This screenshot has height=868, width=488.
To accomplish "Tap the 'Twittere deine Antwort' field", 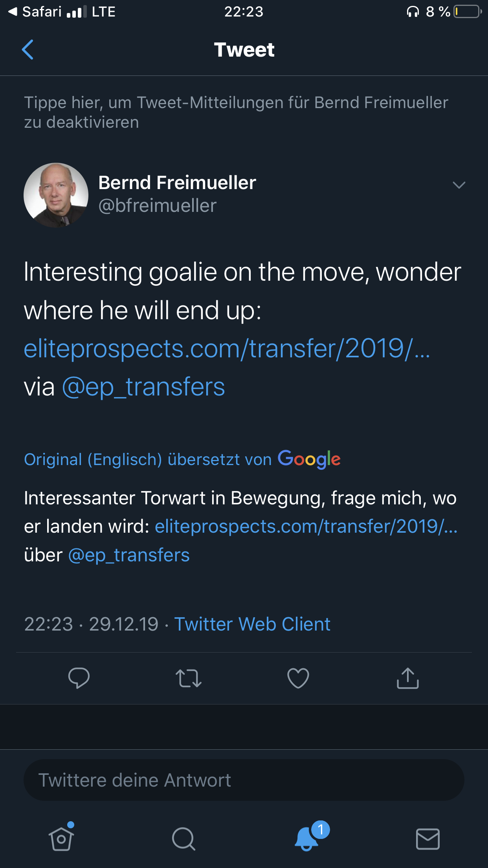I will click(244, 780).
